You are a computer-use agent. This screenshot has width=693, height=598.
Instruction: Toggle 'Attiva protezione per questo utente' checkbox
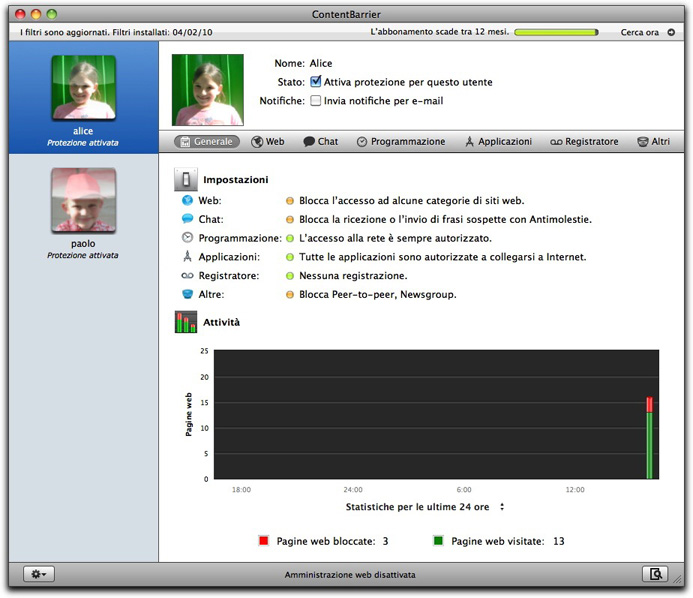point(316,82)
